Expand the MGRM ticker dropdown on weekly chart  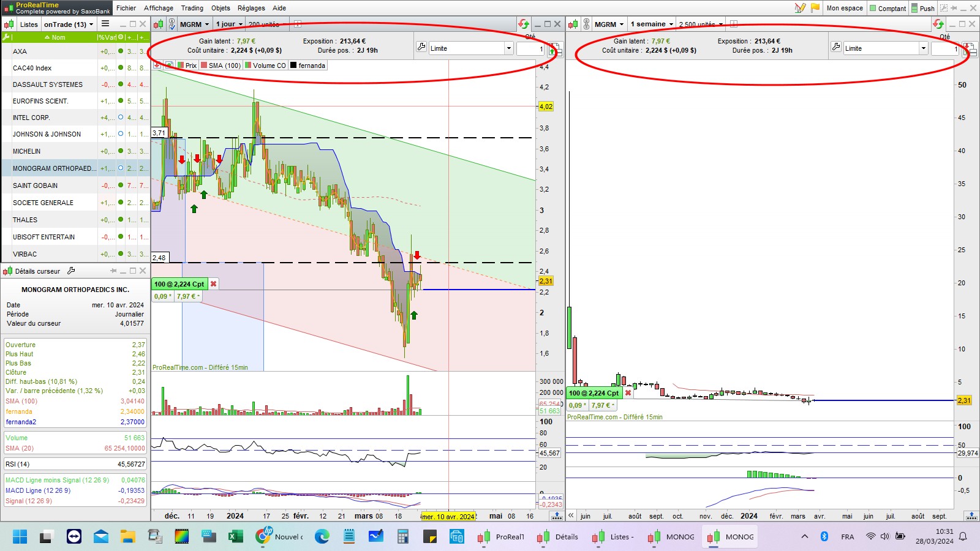click(610, 24)
